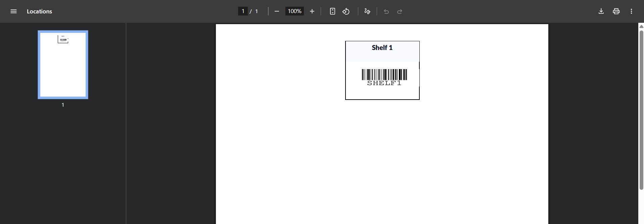Select the page 1 thumbnail
The image size is (644, 224).
(x=63, y=65)
